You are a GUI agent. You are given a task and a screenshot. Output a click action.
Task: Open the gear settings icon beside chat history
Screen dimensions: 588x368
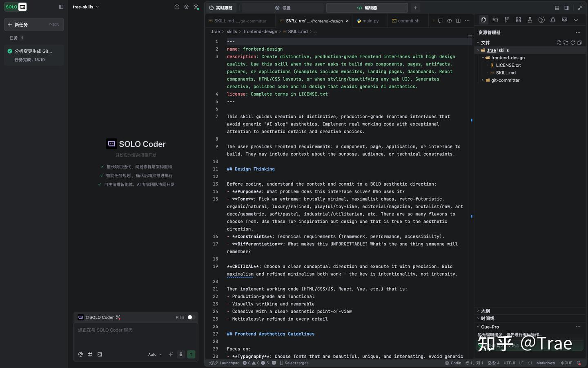click(187, 7)
